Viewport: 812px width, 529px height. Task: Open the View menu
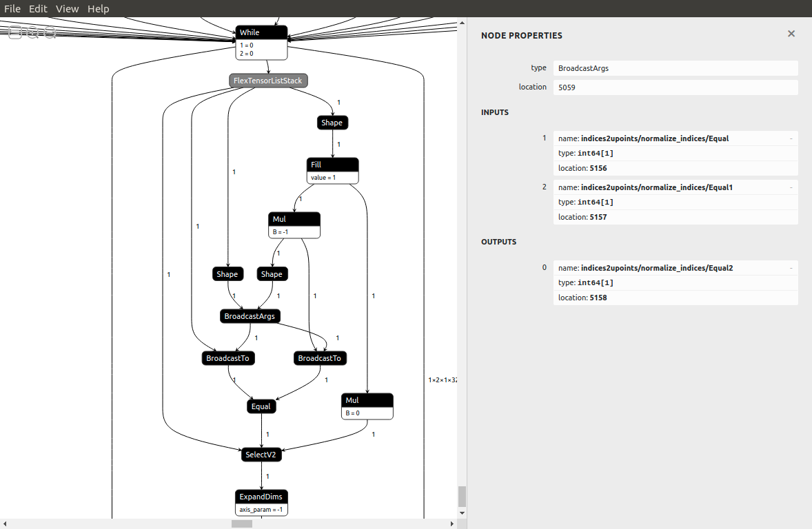tap(67, 8)
